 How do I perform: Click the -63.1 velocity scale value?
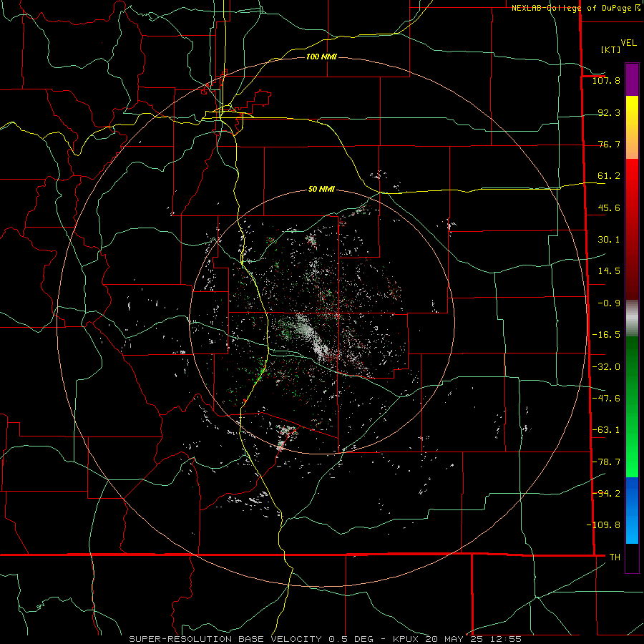click(606, 430)
